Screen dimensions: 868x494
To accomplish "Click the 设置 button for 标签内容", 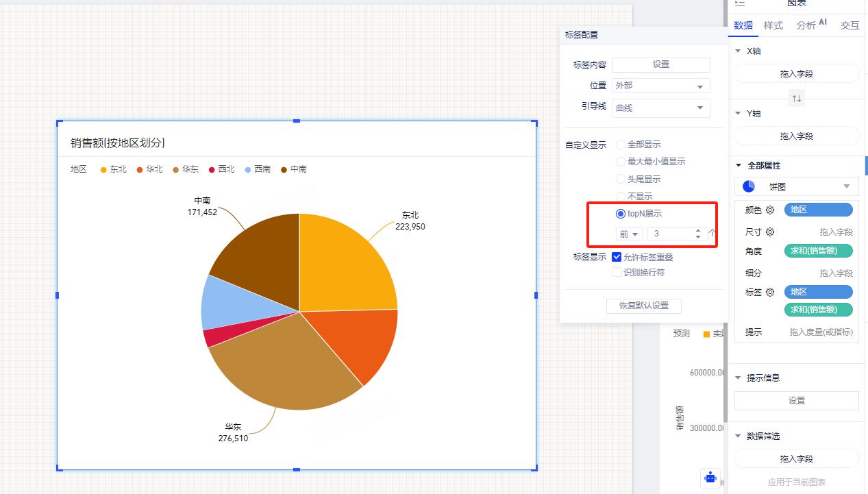I will point(660,64).
